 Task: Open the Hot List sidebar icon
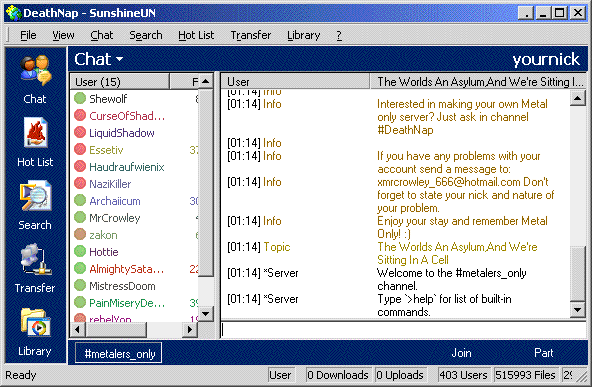tap(35, 142)
